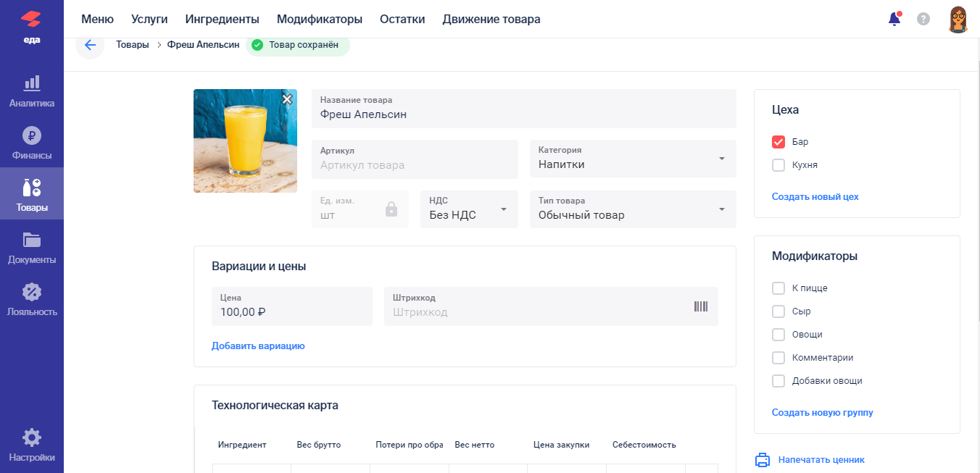
Task: Open the НДС dropdown
Action: point(469,209)
